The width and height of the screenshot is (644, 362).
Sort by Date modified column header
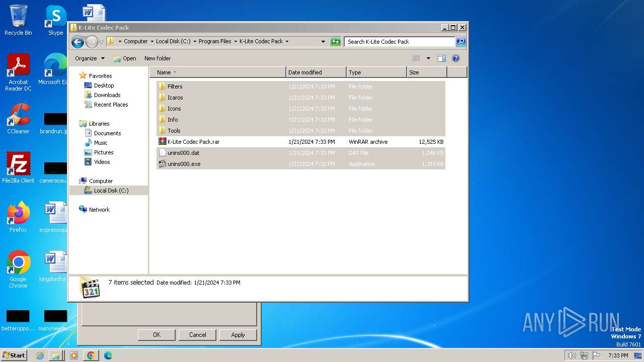pyautogui.click(x=316, y=72)
